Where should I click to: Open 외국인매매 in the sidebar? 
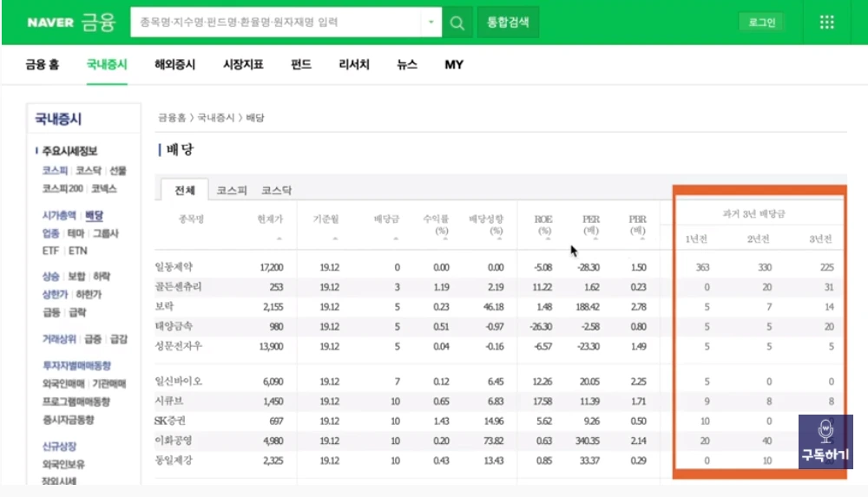point(63,383)
